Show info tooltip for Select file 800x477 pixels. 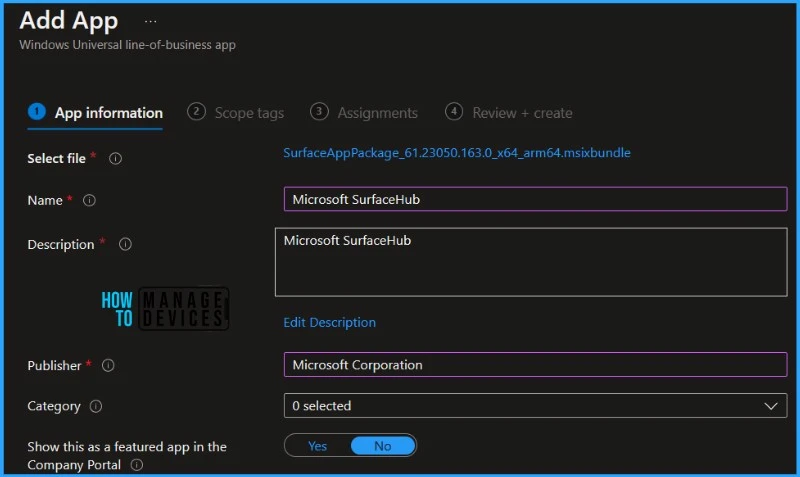click(115, 159)
